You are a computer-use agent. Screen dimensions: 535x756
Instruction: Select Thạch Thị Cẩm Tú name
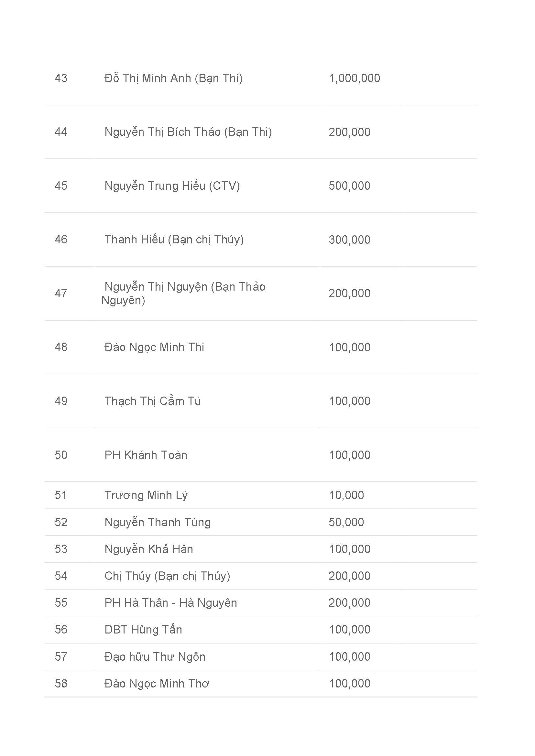153,401
